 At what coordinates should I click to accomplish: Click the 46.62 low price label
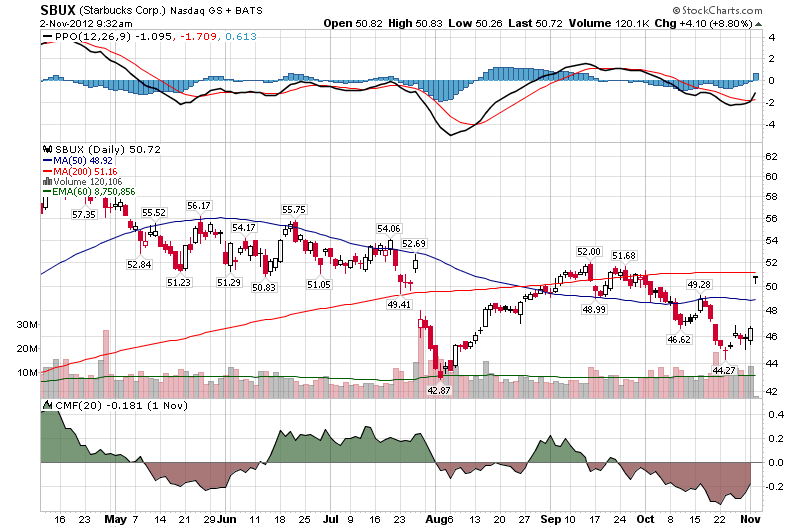679,339
